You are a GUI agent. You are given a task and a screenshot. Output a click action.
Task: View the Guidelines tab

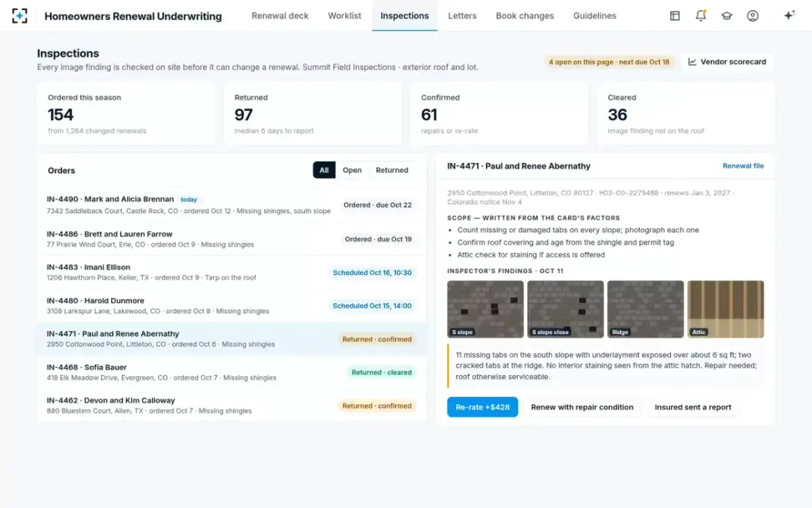595,16
